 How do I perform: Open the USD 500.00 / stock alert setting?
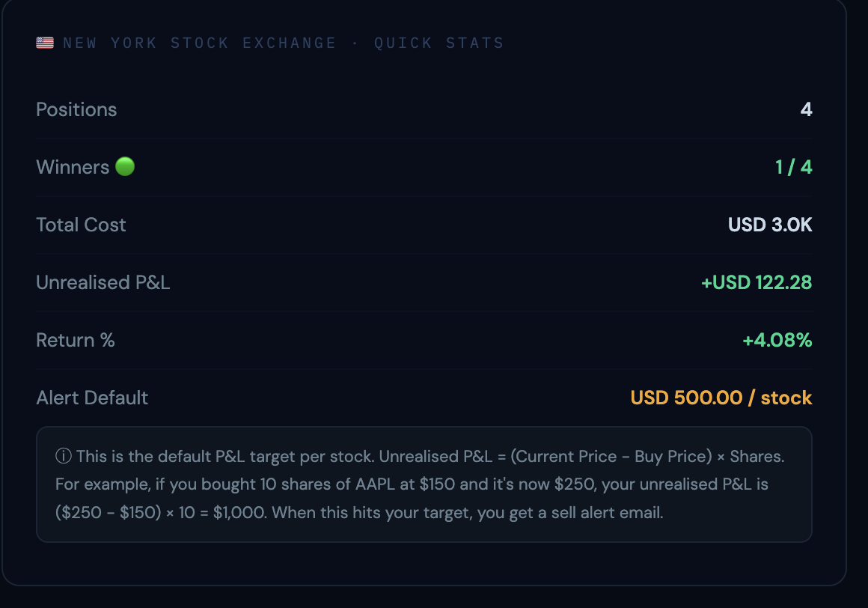coord(721,398)
